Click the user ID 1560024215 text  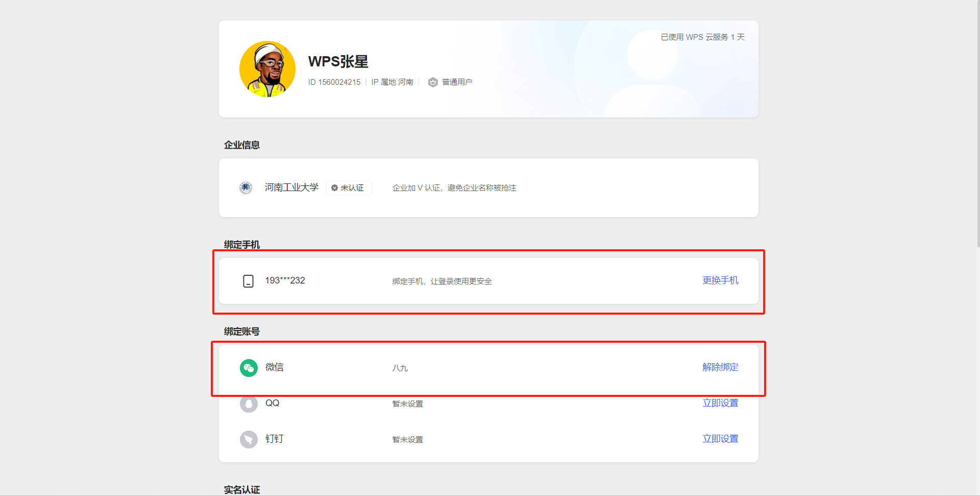tap(334, 82)
